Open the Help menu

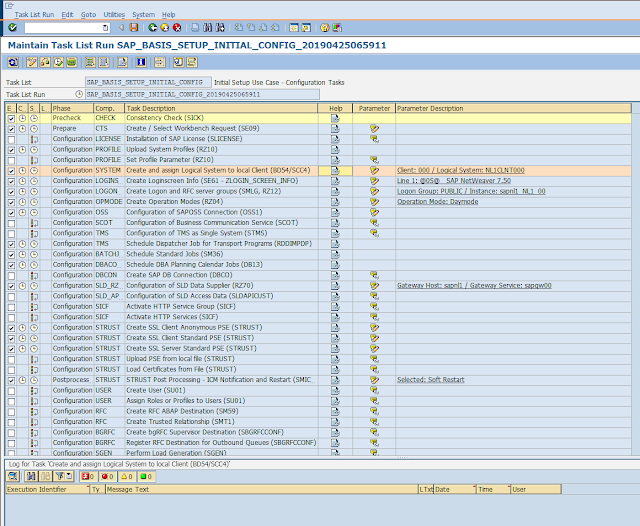[168, 14]
